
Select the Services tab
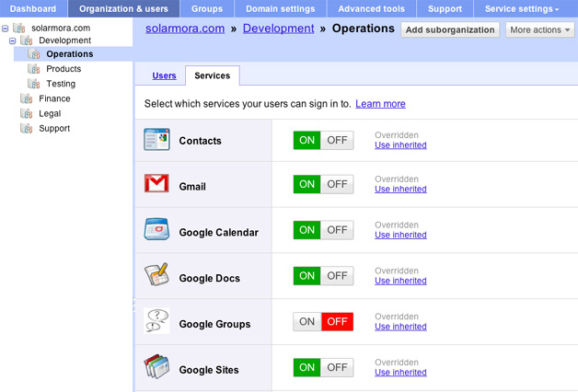point(213,75)
